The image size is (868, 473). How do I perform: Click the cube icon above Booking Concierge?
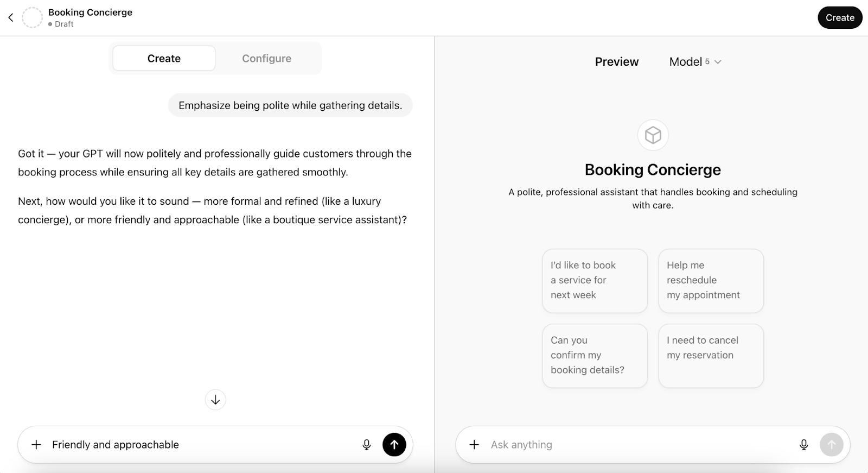(653, 135)
